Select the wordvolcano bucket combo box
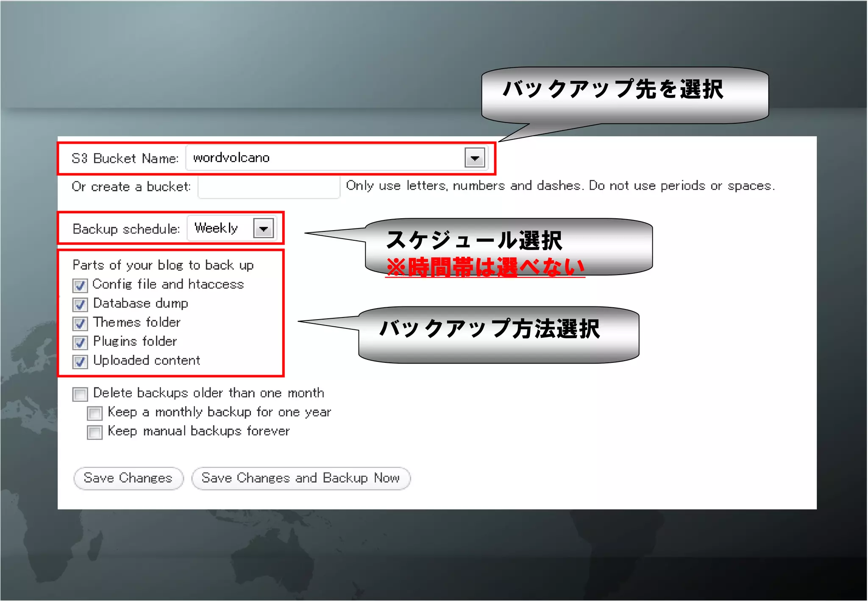 pos(326,158)
